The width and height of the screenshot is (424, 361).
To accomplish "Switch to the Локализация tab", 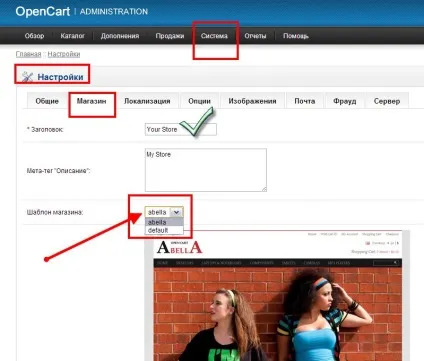I will (x=147, y=101).
